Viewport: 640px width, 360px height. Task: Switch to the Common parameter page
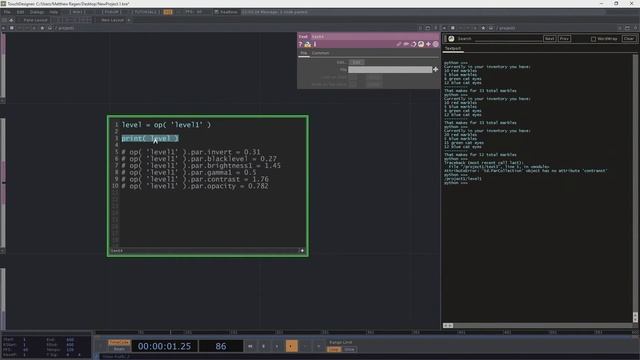click(320, 53)
